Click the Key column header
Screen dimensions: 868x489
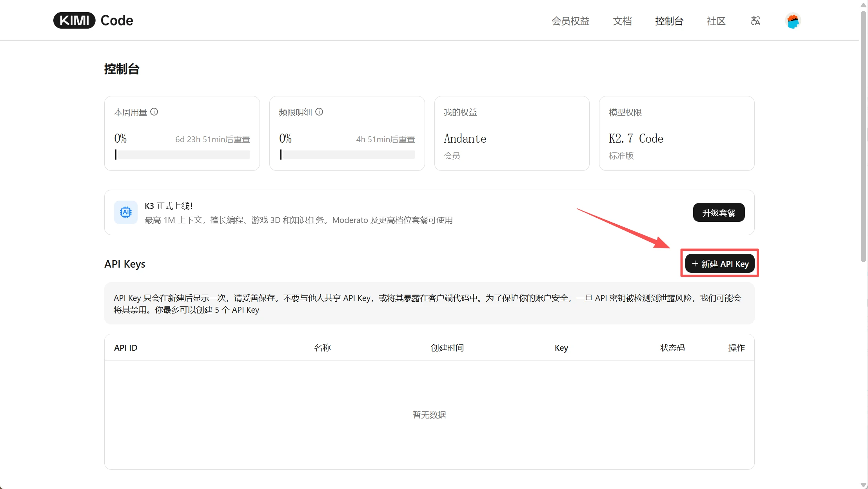pos(561,348)
